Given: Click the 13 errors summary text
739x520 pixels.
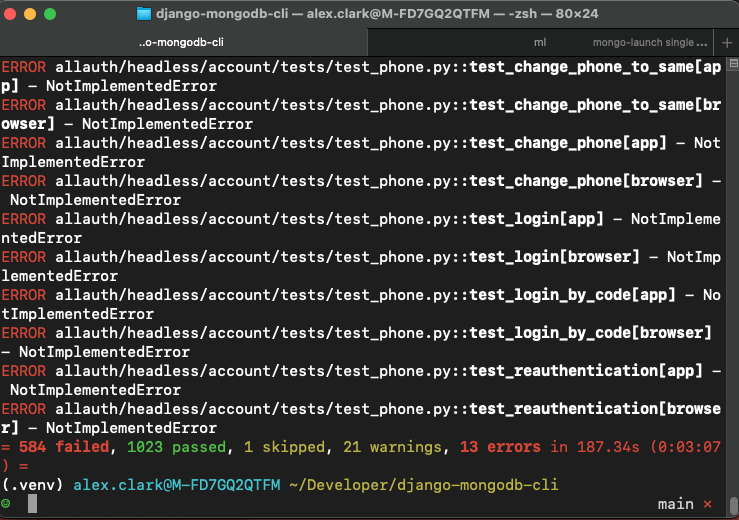Looking at the screenshot, I should click(x=500, y=446).
